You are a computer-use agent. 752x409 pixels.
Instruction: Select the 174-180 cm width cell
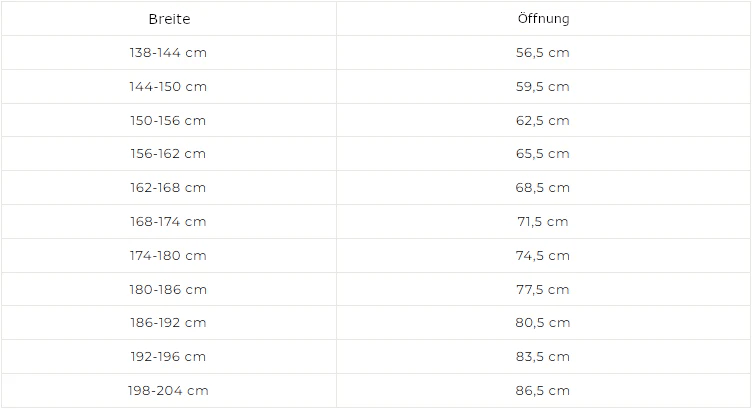[x=168, y=256]
